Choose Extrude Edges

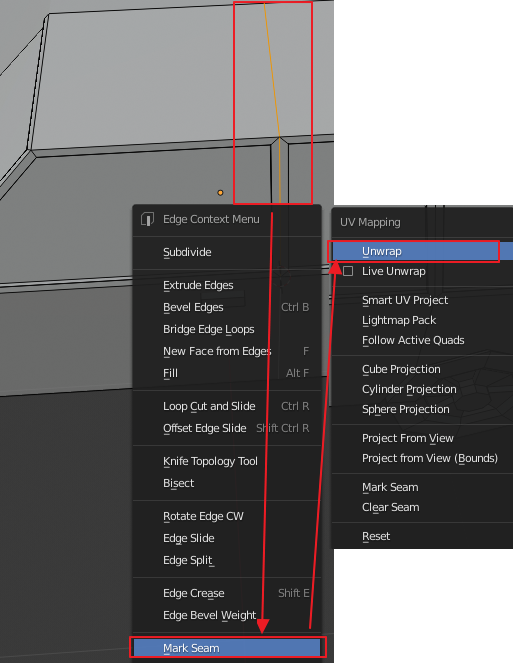tap(227, 285)
